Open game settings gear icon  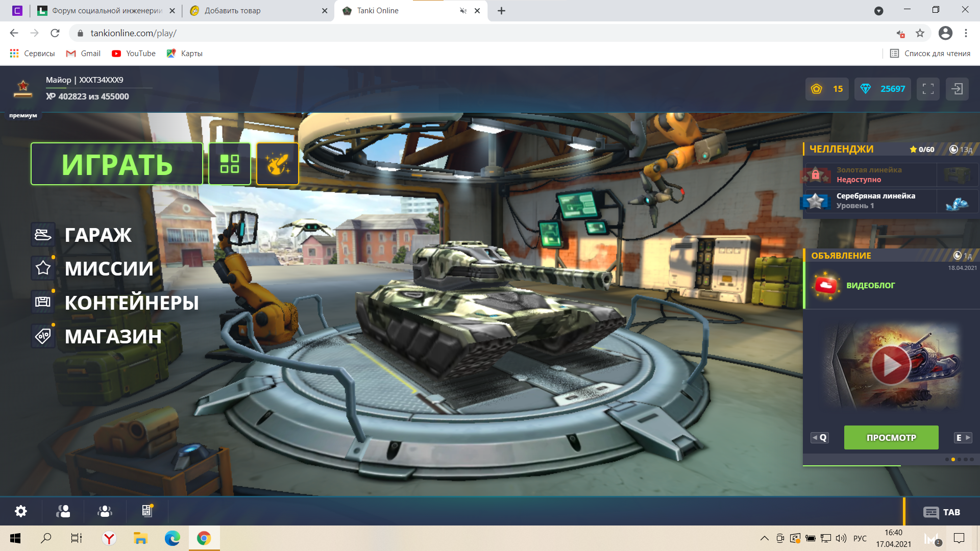pyautogui.click(x=21, y=511)
